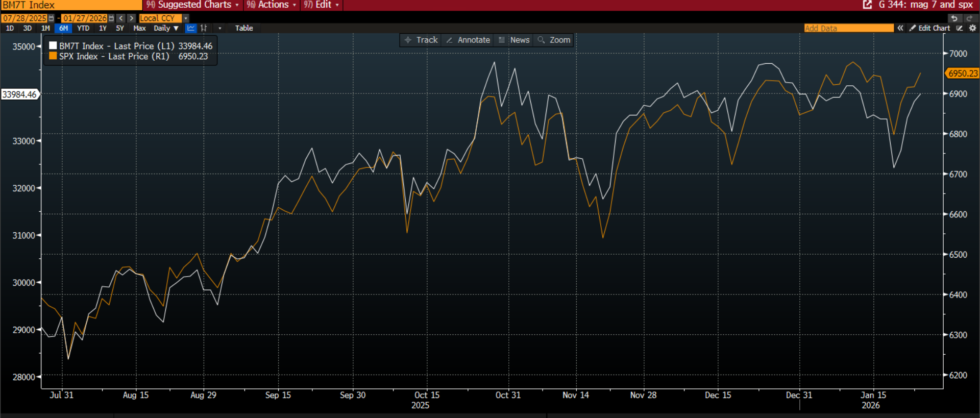Switch to the bar/candle chart icon
The width and height of the screenshot is (980, 418).
point(204,28)
